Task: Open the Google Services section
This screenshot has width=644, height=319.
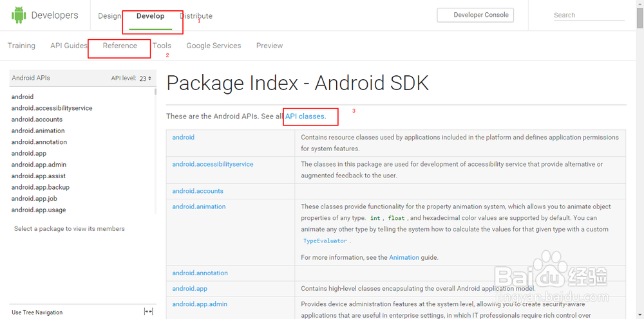Action: tap(213, 46)
